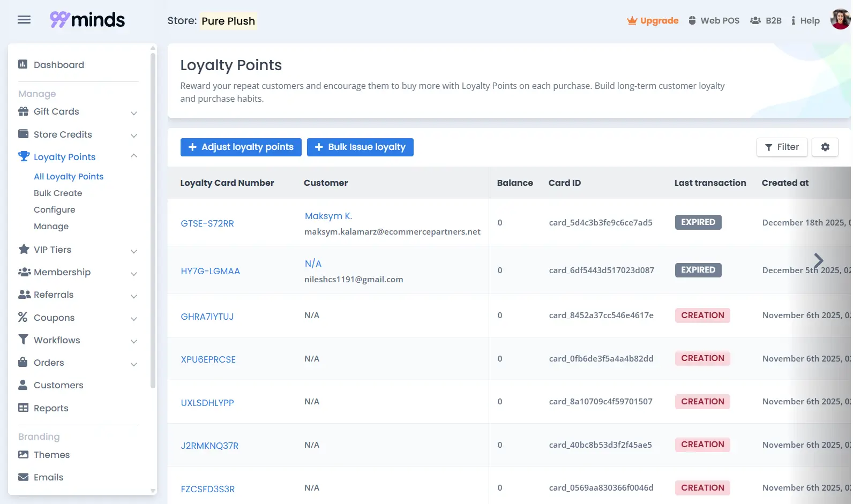Screen dimensions: 853x504
Task: Open Bulk Create submenu item
Action: click(x=58, y=193)
